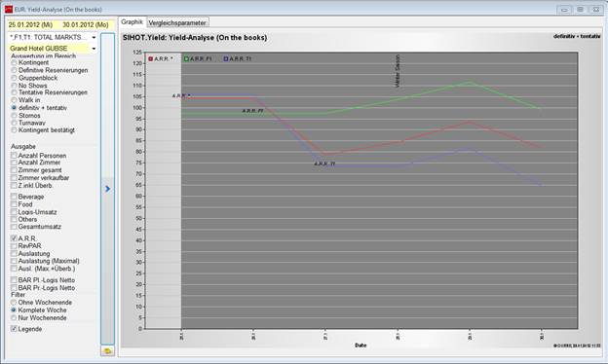This screenshot has height=364, width=608.
Task: Choose the Kontingent radio option
Action: (x=14, y=62)
